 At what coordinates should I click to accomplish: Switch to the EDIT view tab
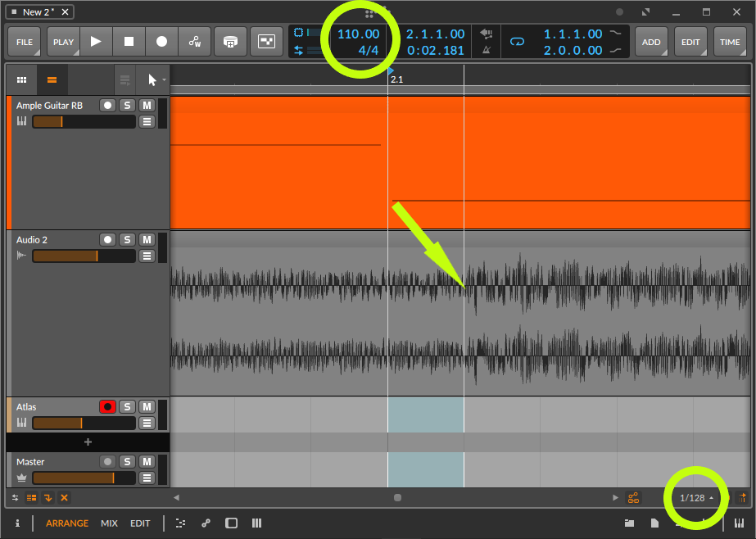click(x=140, y=523)
